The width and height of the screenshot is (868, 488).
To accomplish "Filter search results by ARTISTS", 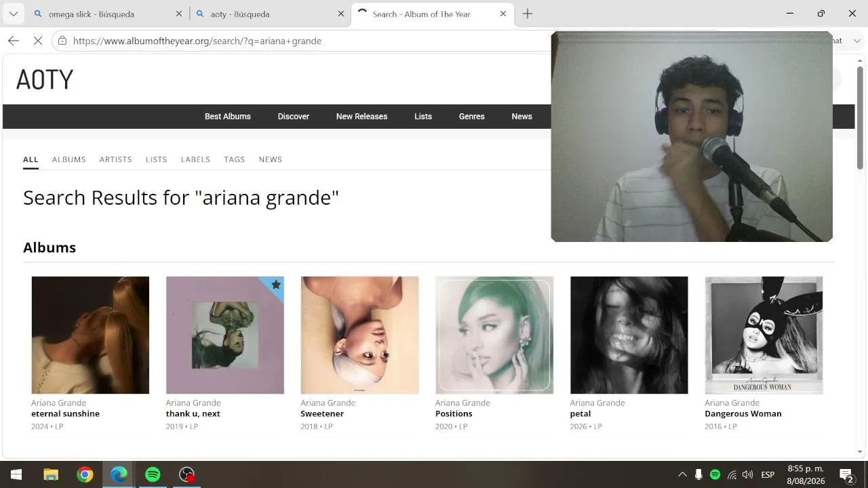I will [x=116, y=159].
